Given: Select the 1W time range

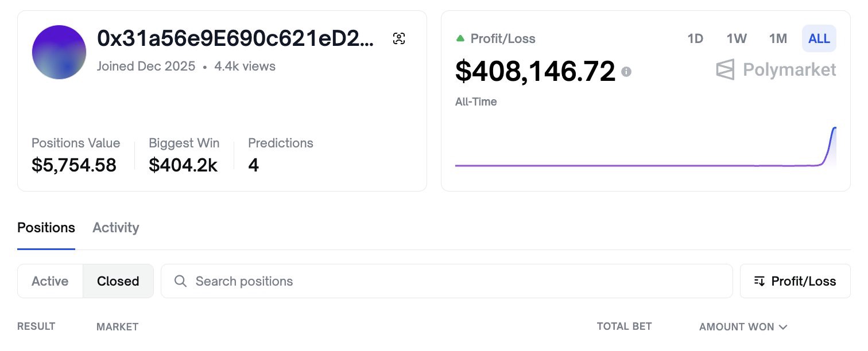Looking at the screenshot, I should [737, 38].
